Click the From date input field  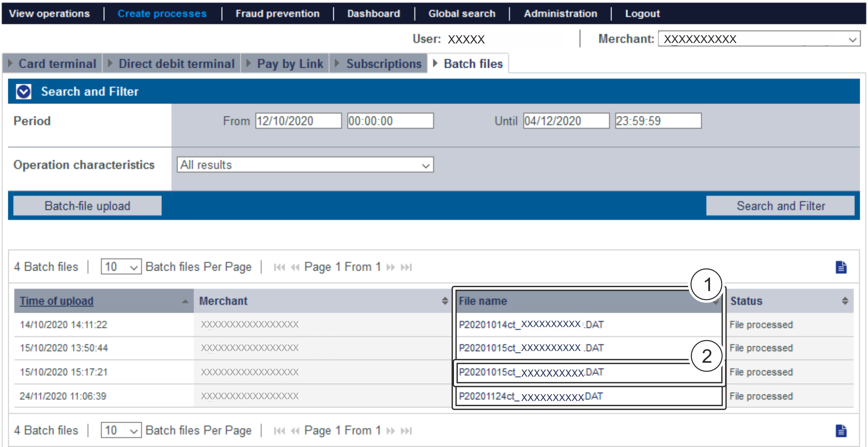[x=298, y=121]
